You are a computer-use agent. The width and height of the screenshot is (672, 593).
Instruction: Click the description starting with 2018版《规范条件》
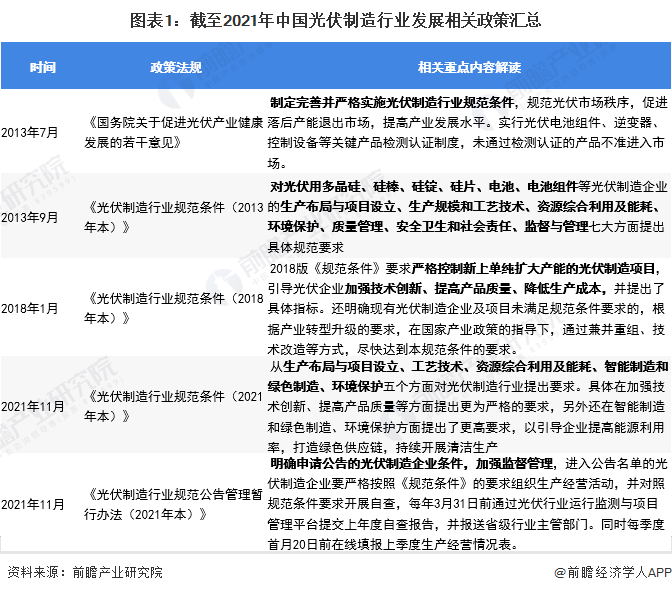pos(467,308)
